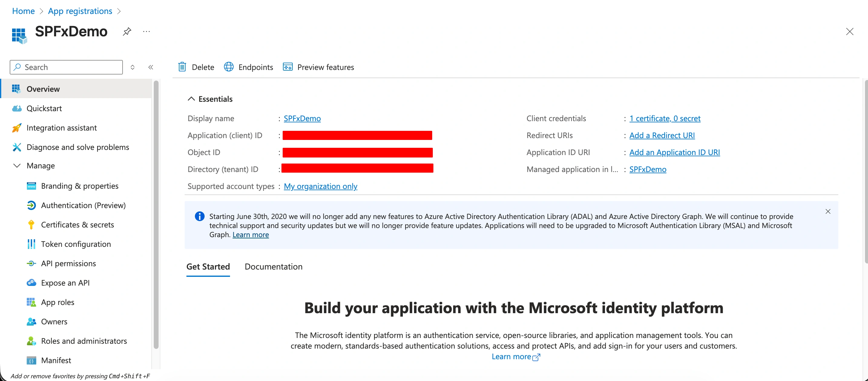Open Roles and administrators icon
Image resolution: width=868 pixels, height=381 pixels.
pos(31,341)
